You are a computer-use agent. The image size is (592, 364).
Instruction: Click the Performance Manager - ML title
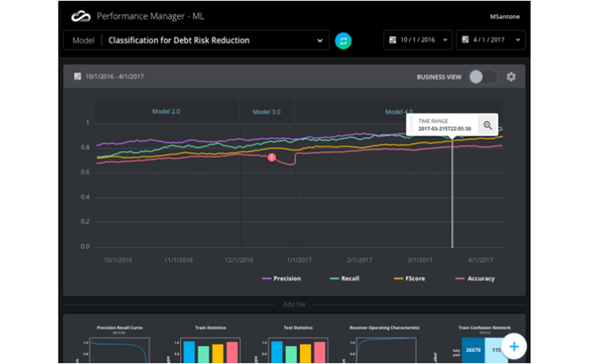click(x=150, y=16)
